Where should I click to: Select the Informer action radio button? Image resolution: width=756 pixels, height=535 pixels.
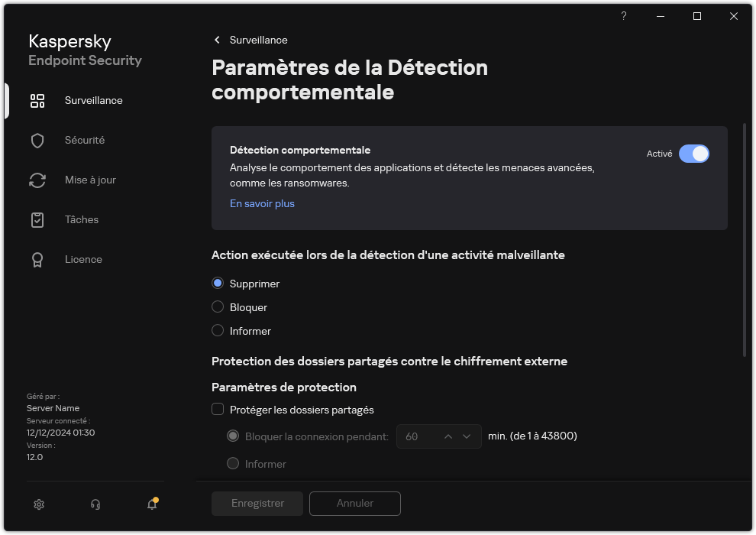point(217,330)
